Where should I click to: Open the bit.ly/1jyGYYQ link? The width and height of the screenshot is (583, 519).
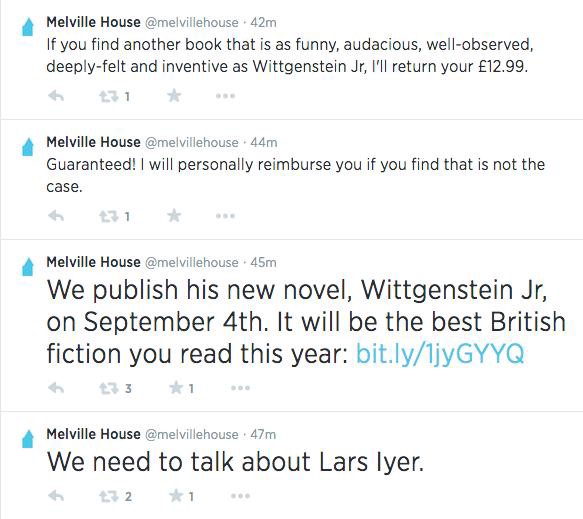click(x=440, y=353)
